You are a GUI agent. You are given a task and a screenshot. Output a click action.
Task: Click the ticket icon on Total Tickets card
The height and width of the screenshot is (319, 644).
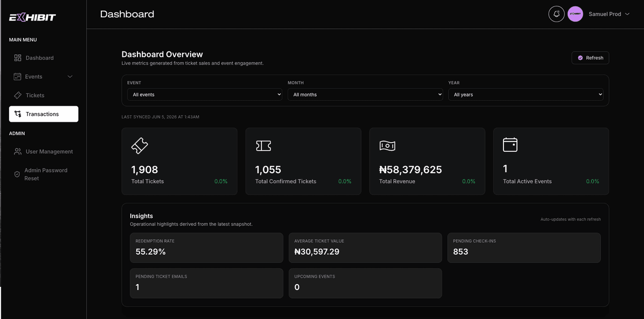(x=140, y=145)
